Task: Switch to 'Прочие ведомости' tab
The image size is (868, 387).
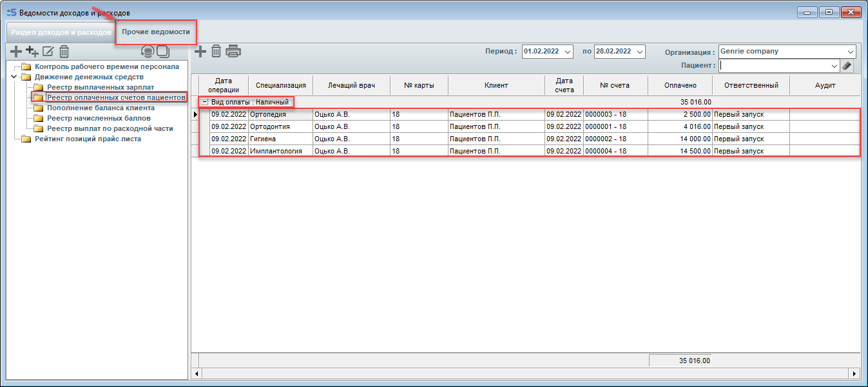Action: [x=156, y=32]
